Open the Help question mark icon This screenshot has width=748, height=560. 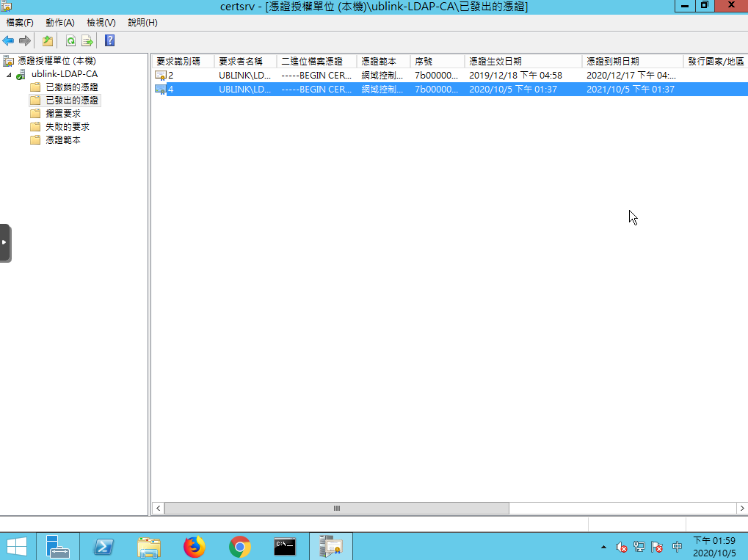coord(109,41)
